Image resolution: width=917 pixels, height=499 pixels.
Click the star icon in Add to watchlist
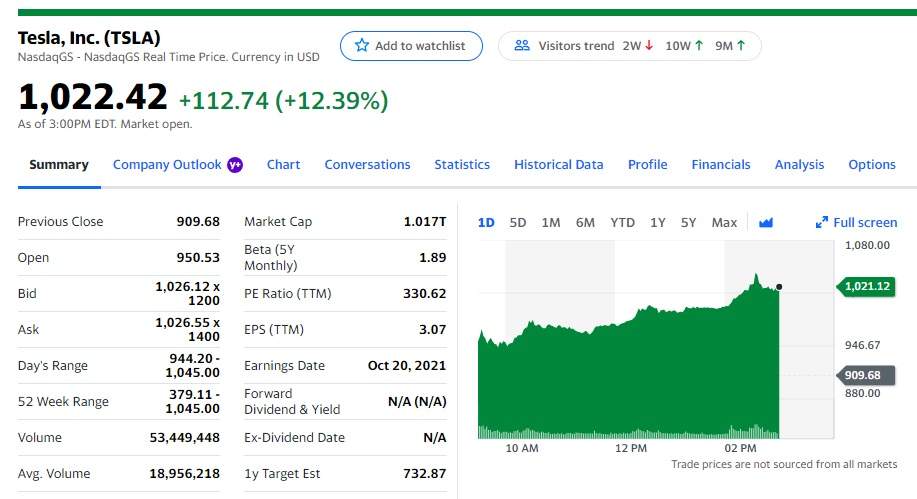click(x=362, y=45)
